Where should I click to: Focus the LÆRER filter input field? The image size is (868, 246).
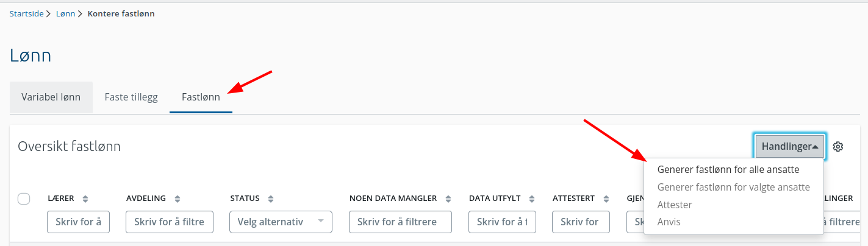[x=78, y=222]
